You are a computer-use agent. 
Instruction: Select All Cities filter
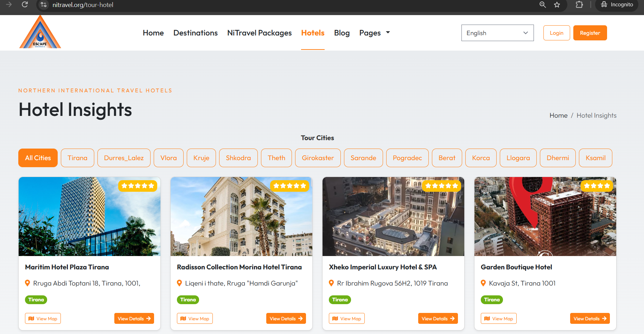pos(38,158)
